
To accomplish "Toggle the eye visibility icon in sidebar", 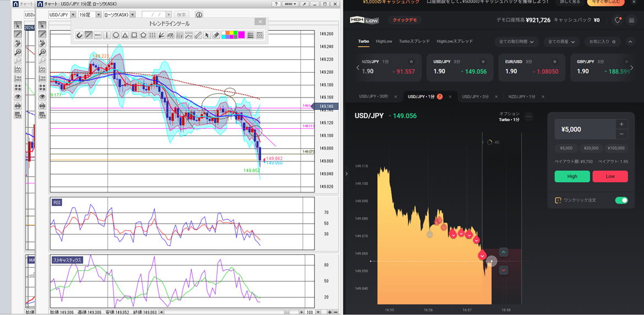I will (x=42, y=96).
